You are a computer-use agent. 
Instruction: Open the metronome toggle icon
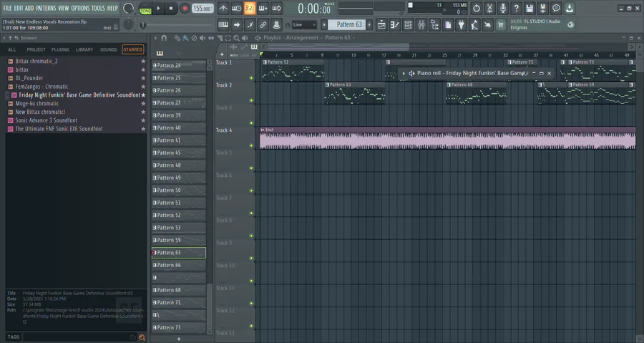[223, 8]
